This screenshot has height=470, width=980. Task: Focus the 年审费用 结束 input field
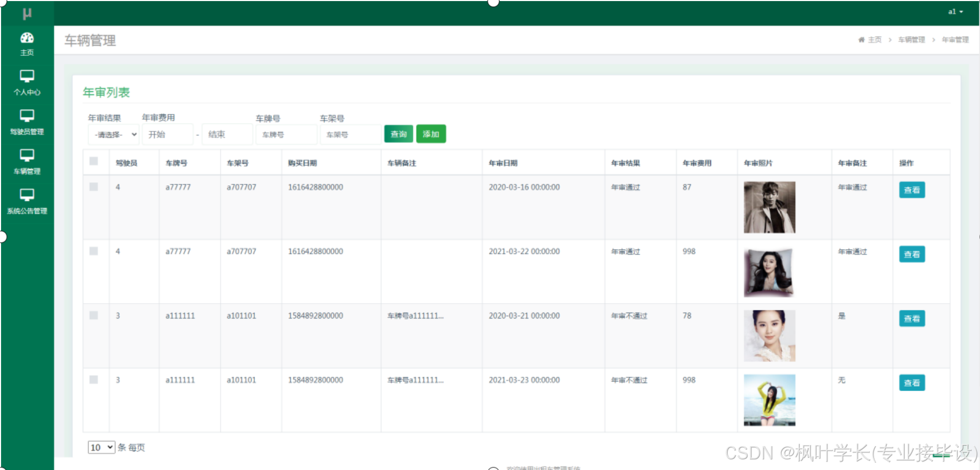coord(227,135)
